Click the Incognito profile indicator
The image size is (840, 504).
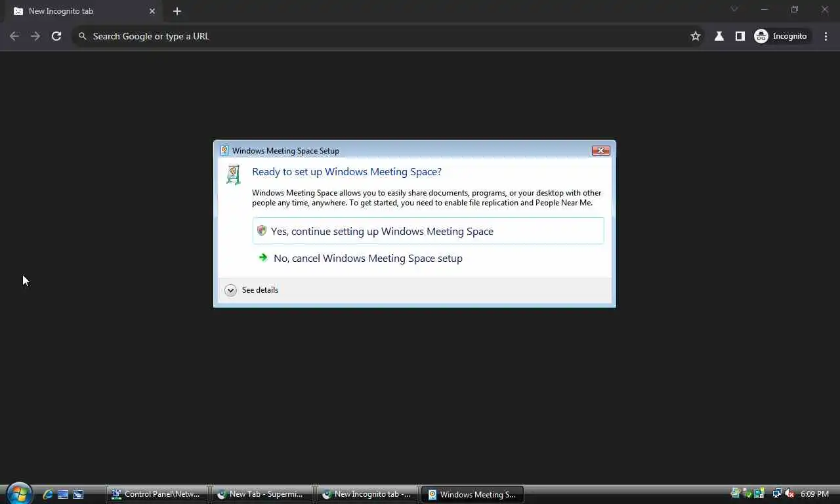[x=782, y=36]
